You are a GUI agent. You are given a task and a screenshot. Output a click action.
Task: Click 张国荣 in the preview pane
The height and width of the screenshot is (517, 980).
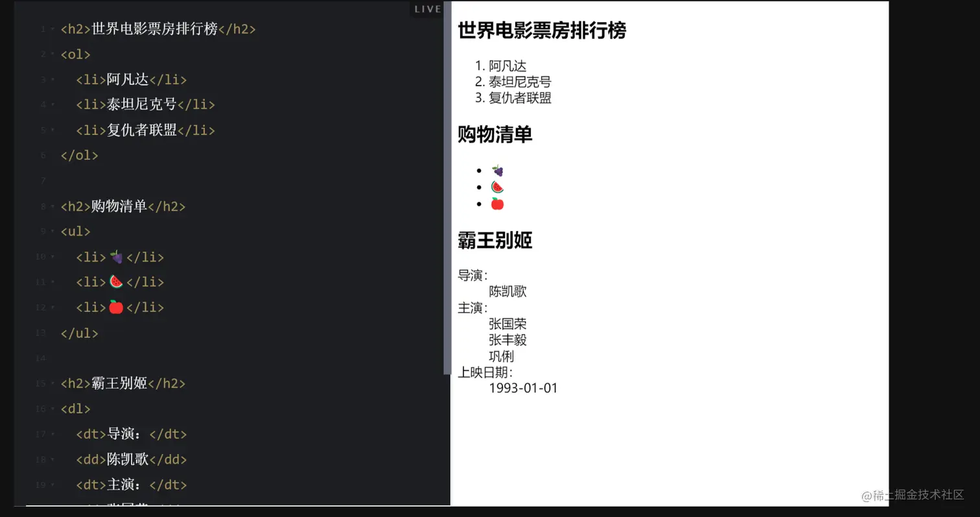point(507,324)
